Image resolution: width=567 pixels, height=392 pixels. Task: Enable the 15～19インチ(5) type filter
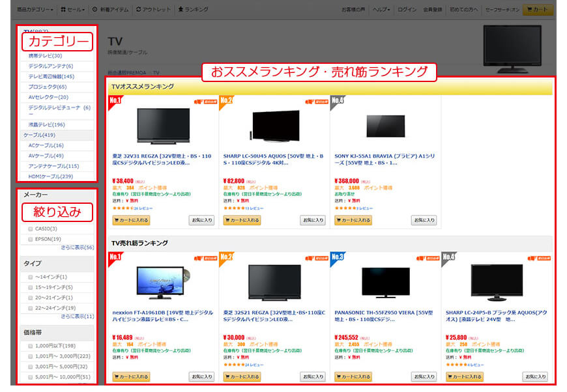pyautogui.click(x=31, y=287)
